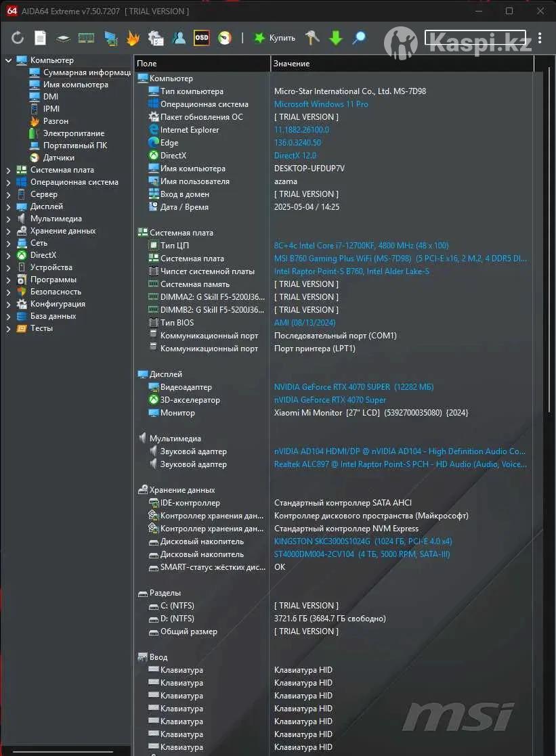The width and height of the screenshot is (556, 756).
Task: Click the nVIDIA AD104 HDMI/DP audio link
Action: pyautogui.click(x=400, y=451)
